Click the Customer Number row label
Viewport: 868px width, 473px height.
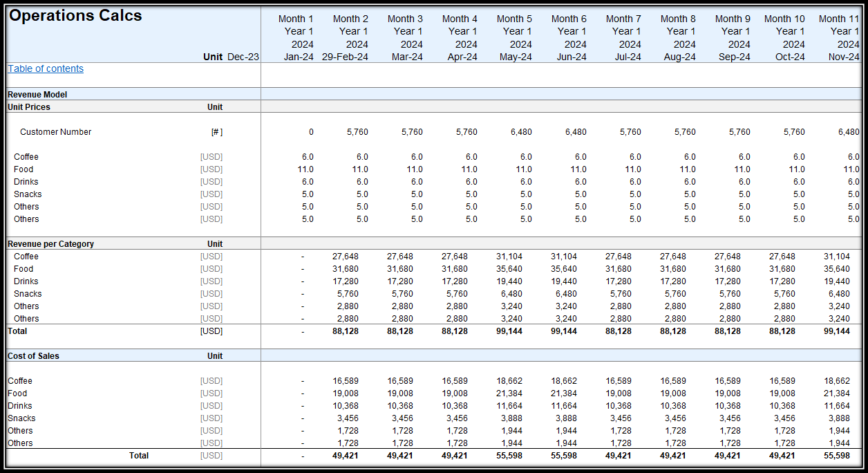pos(55,132)
